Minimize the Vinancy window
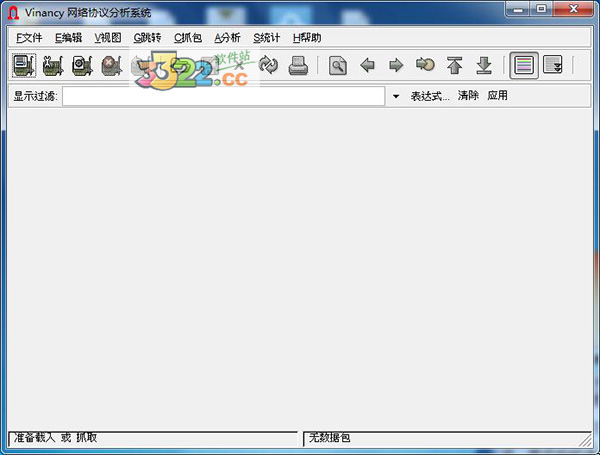This screenshot has height=455, width=600. click(518, 9)
